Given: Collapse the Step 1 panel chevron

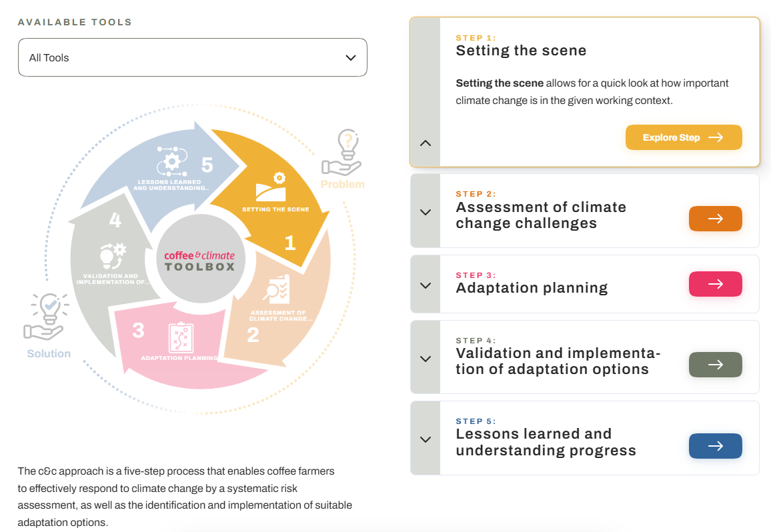Looking at the screenshot, I should coord(426,143).
